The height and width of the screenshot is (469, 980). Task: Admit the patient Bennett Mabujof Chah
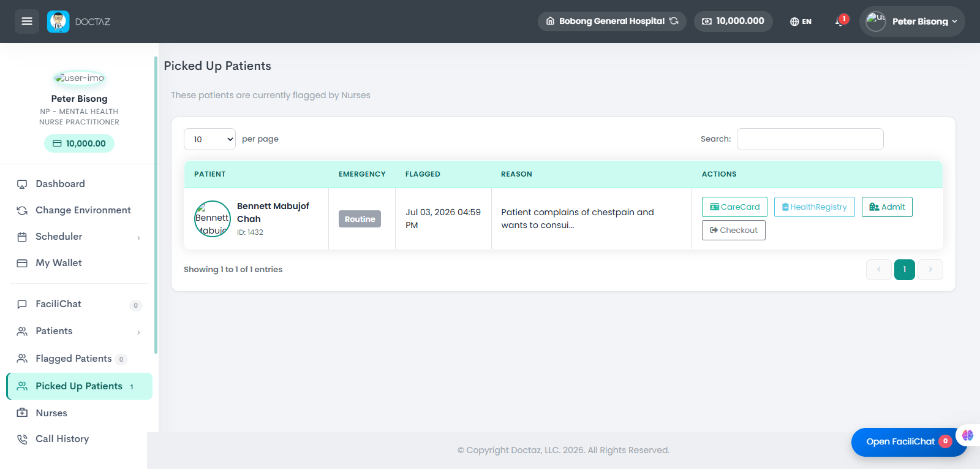tap(887, 207)
